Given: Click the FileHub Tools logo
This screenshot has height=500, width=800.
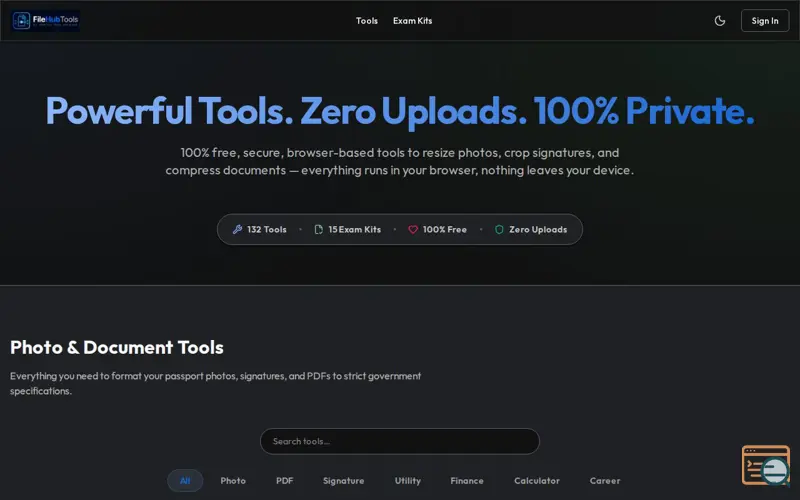Looking at the screenshot, I should coord(45,20).
